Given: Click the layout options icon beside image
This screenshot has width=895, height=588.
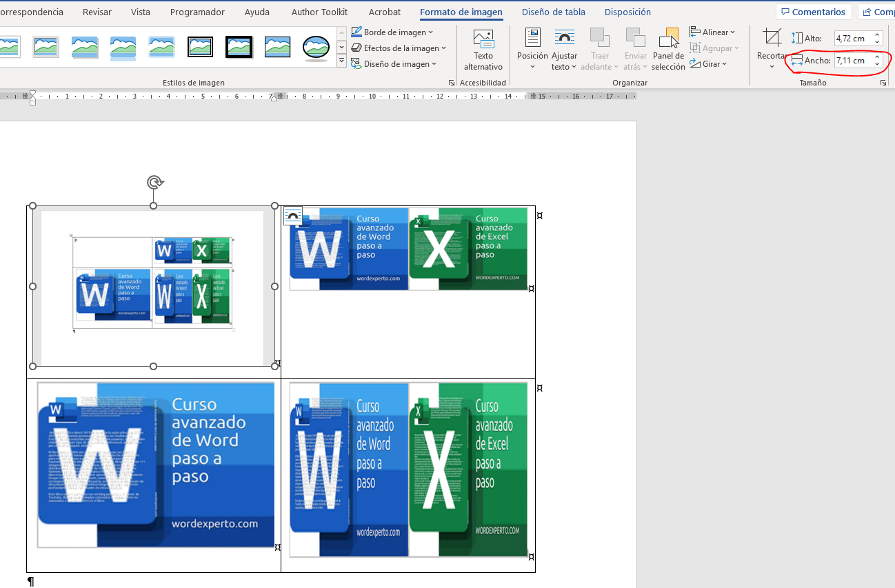Looking at the screenshot, I should tap(292, 215).
